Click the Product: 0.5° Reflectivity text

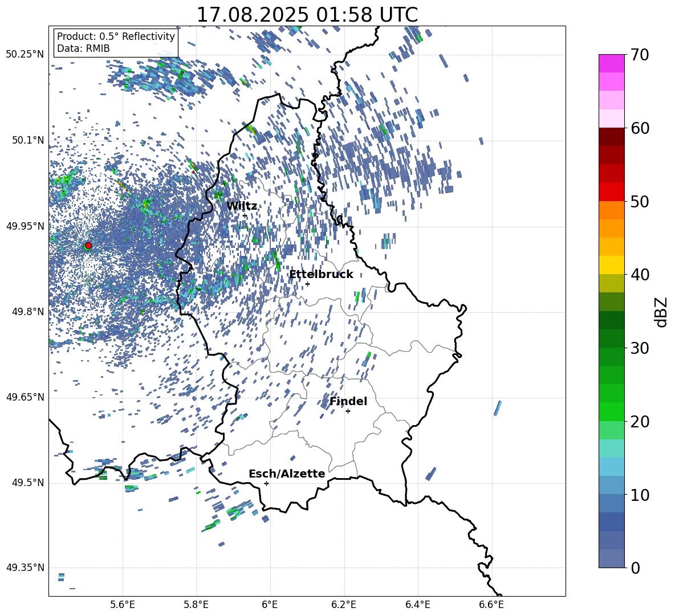116,36
